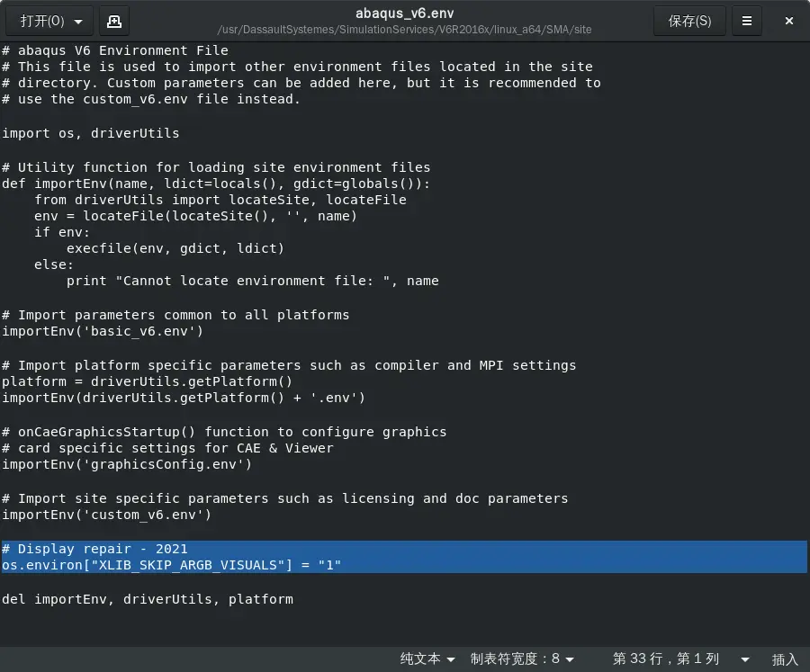Click the file path subtitle in header
Image resolution: width=810 pixels, height=672 pixels.
pyautogui.click(x=404, y=30)
